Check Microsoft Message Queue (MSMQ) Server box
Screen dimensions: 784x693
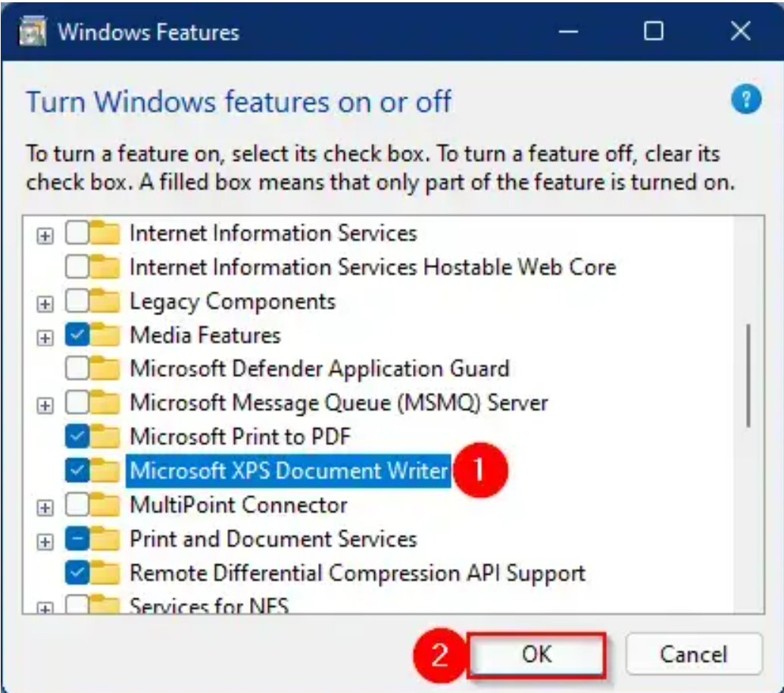(x=77, y=403)
